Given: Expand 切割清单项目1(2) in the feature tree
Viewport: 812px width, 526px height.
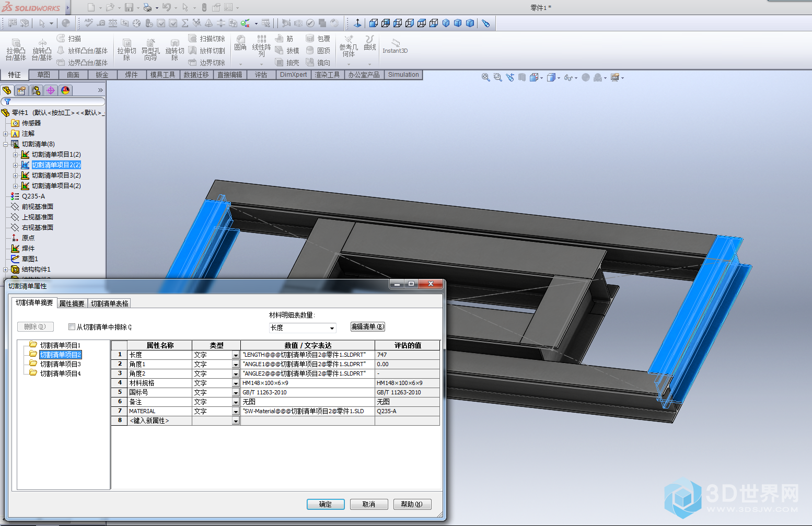Looking at the screenshot, I should click(x=15, y=155).
